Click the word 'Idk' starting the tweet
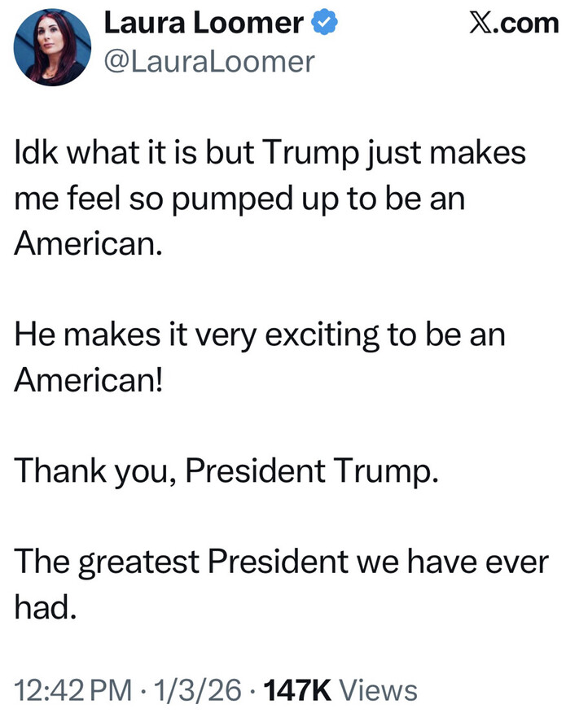 tap(35, 154)
